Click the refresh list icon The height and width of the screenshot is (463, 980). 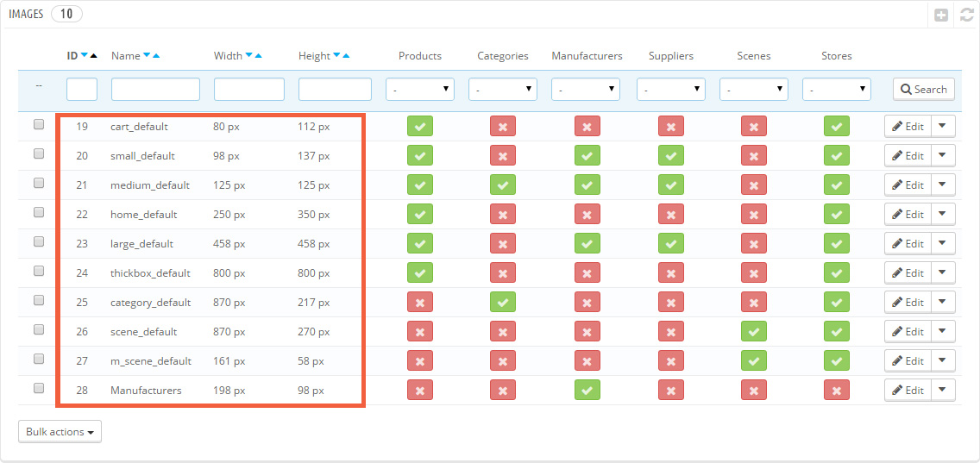[967, 16]
